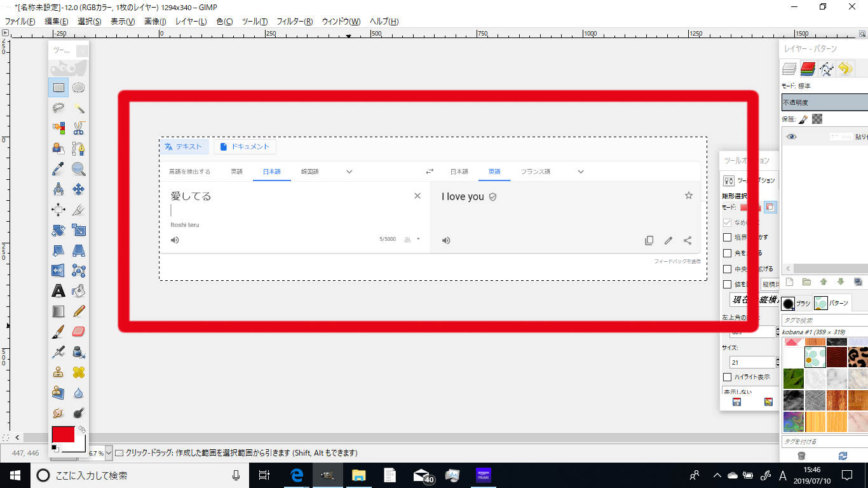Enable the ハイライト表示 checkbox
Screen dimensions: 868x488
coord(728,377)
